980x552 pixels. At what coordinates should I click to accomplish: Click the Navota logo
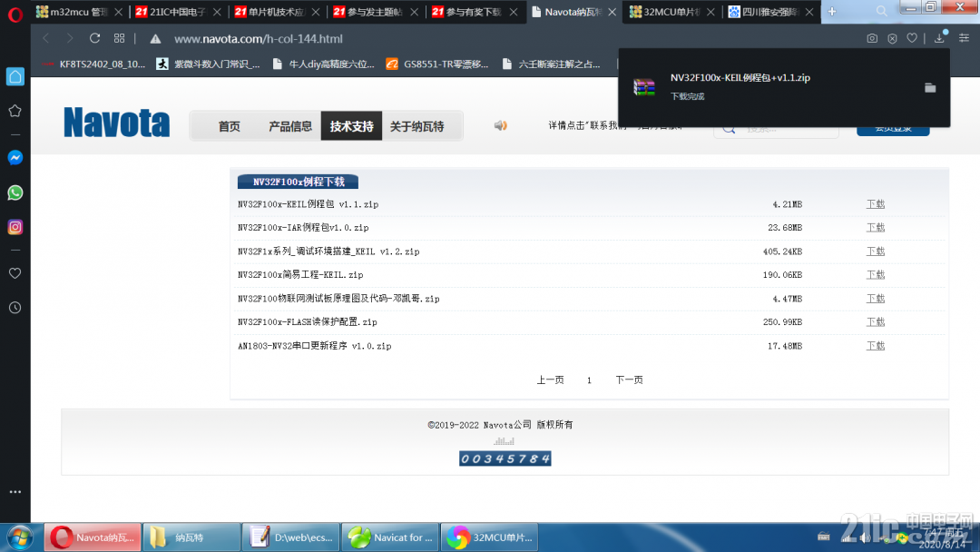pos(116,123)
